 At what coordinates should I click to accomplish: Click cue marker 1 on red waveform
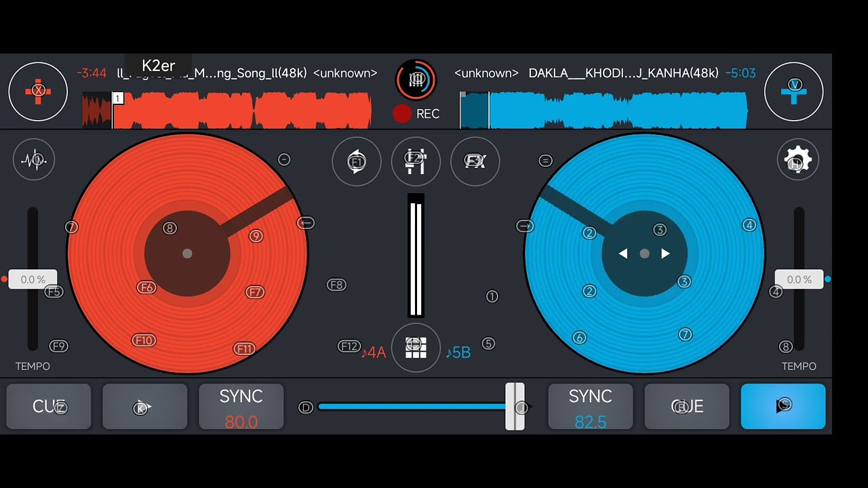click(x=118, y=99)
